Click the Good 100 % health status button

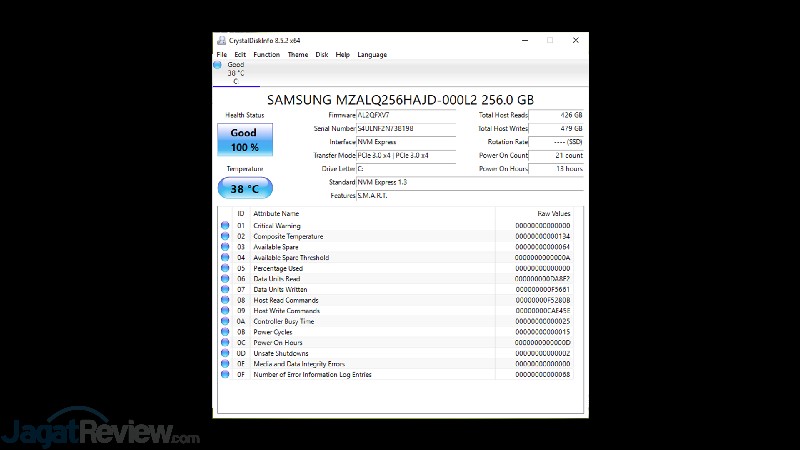[244, 139]
